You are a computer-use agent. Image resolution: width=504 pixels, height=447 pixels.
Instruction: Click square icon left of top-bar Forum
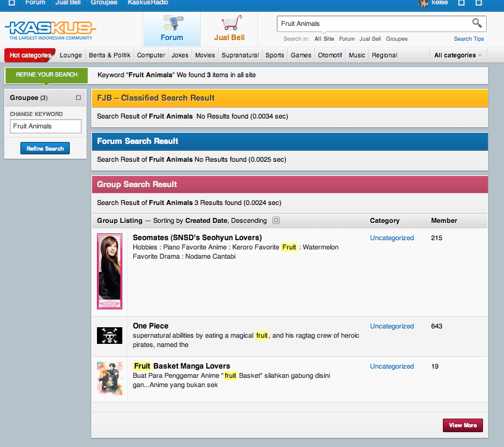pos(12,2)
